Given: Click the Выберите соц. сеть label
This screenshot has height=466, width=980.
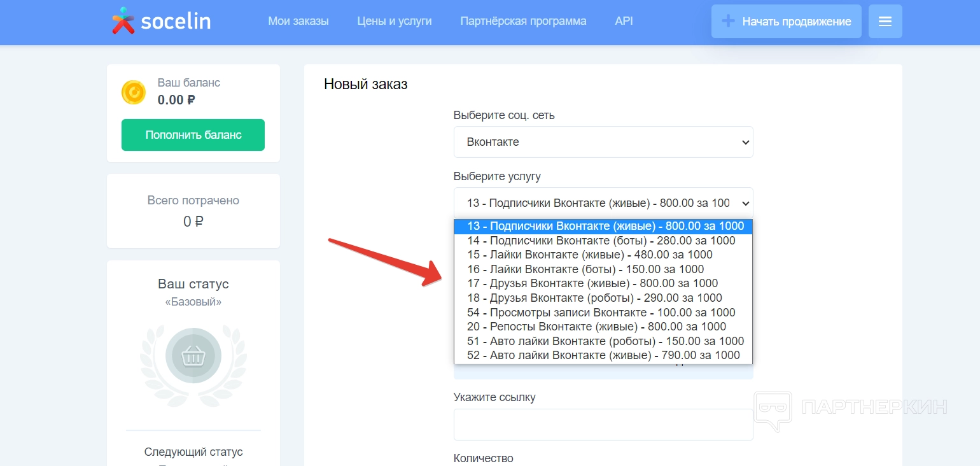Looking at the screenshot, I should (x=504, y=115).
